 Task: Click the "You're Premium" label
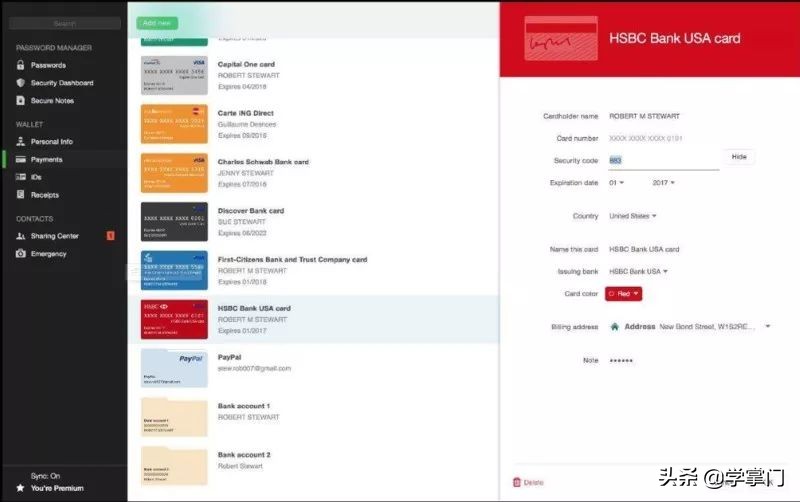click(x=57, y=488)
